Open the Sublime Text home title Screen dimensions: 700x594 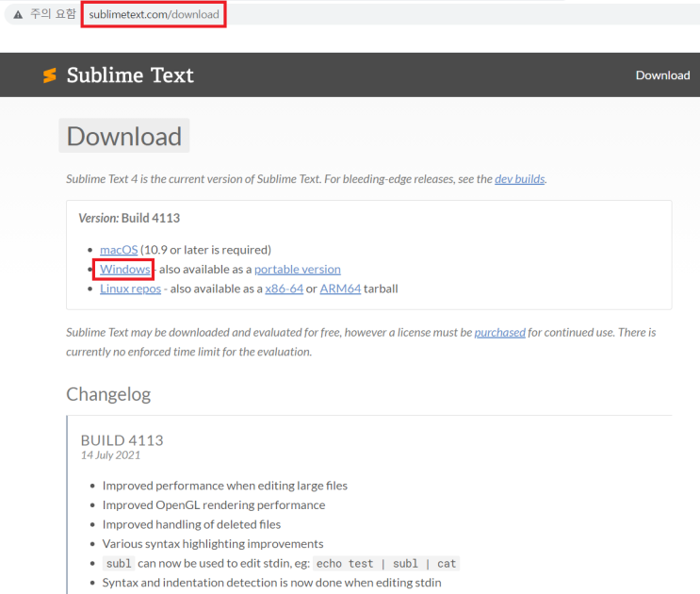pyautogui.click(x=130, y=75)
